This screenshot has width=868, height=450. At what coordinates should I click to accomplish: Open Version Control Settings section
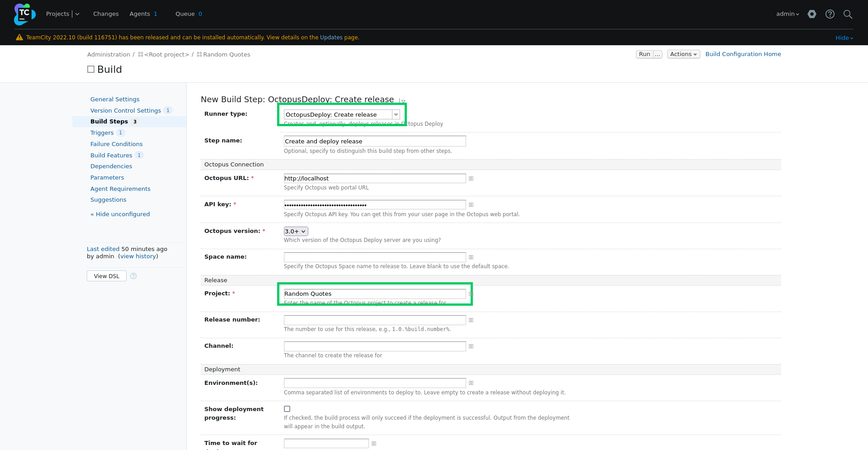point(126,110)
